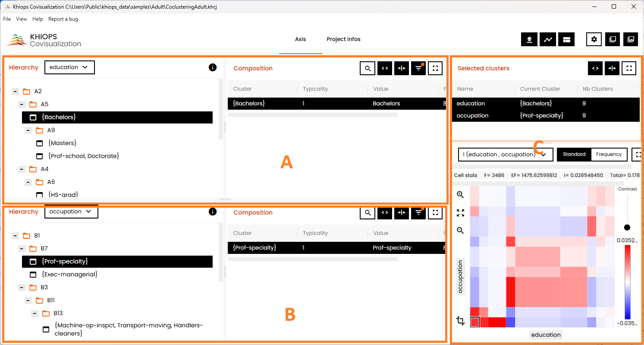Select the {Exec-managerial} cluster
This screenshot has height=345, width=644.
pyautogui.click(x=69, y=274)
